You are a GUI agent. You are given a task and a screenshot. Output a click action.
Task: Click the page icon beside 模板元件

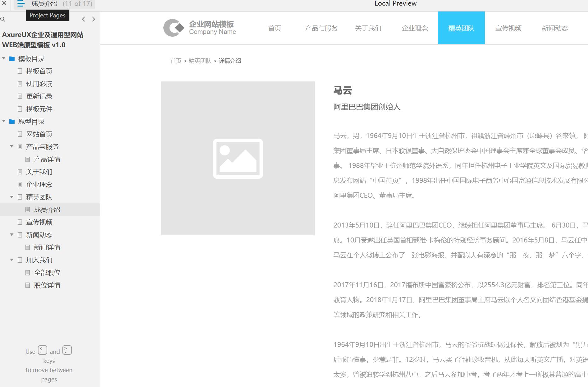[x=20, y=109]
